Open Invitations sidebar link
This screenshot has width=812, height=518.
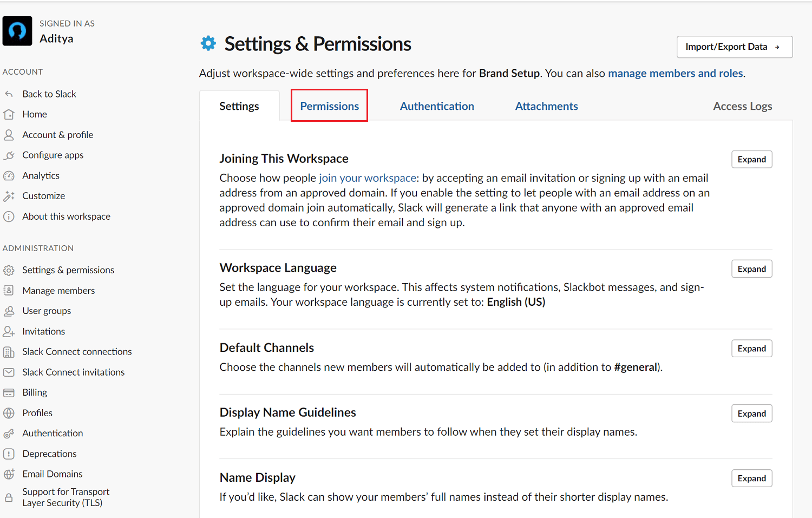(44, 331)
